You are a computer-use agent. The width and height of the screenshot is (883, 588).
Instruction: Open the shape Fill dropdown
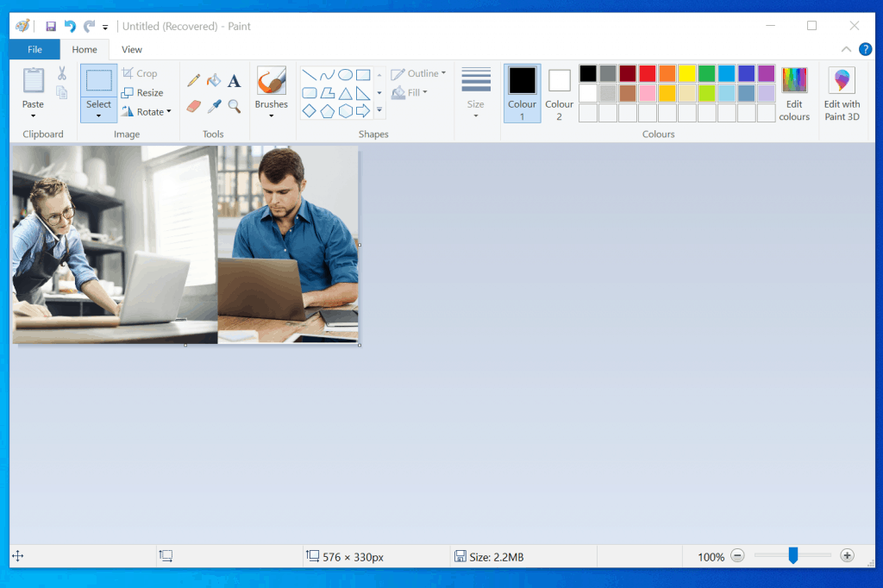click(x=410, y=92)
